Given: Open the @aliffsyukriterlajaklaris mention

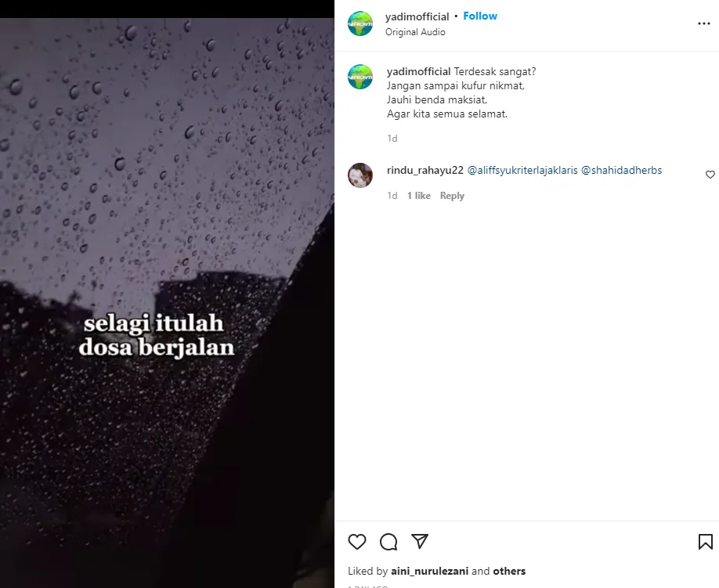Looking at the screenshot, I should tap(522, 171).
